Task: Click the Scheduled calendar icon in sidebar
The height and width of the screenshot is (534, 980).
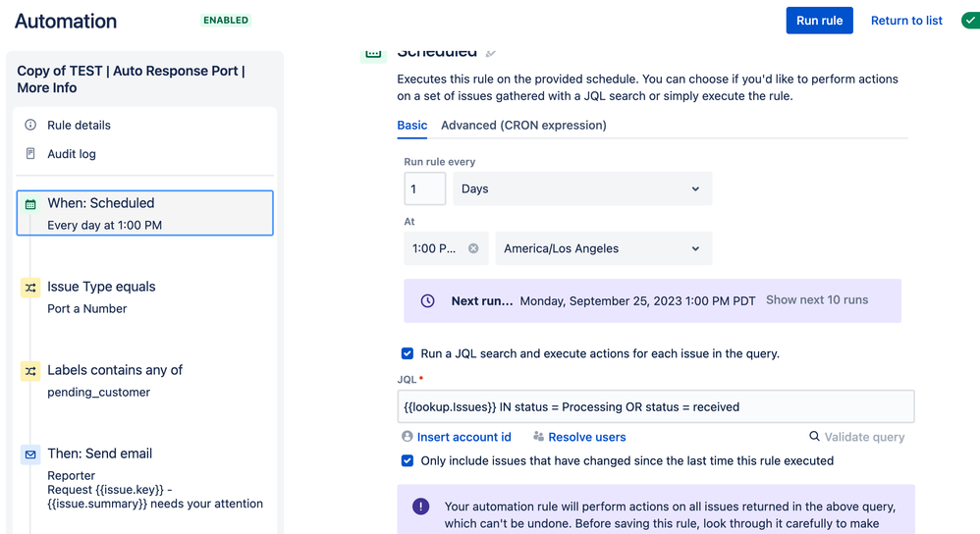Action: 30,204
